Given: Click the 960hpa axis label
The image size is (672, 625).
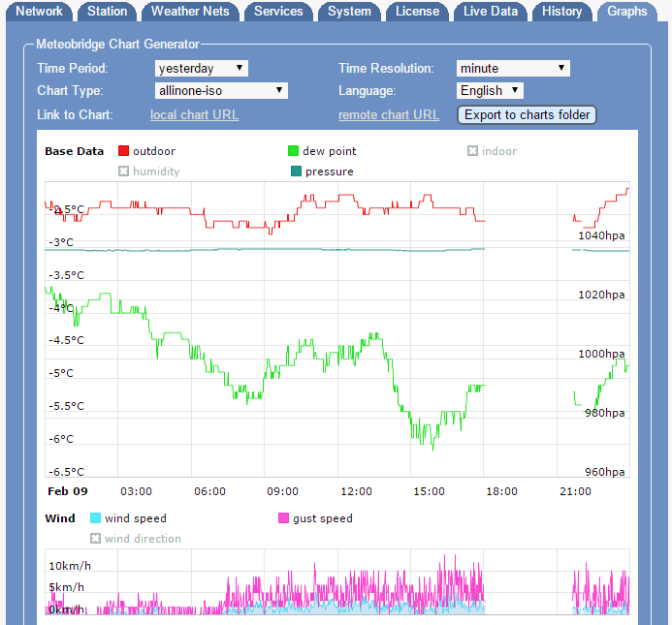Looking at the screenshot, I should (605, 472).
